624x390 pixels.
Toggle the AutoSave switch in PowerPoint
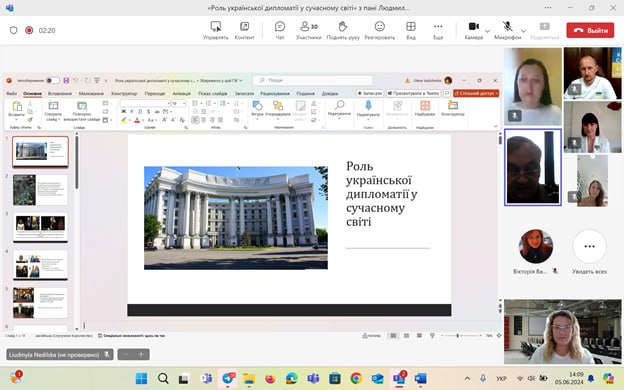tap(53, 80)
